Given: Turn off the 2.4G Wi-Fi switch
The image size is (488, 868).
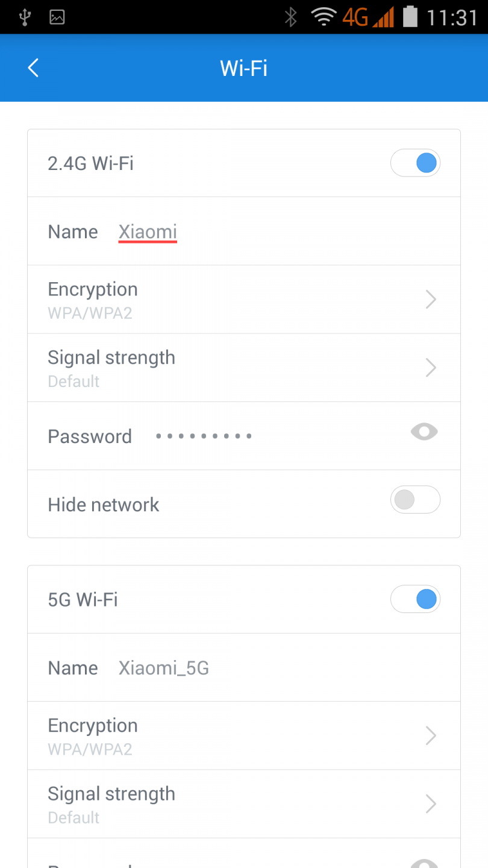Looking at the screenshot, I should (416, 163).
